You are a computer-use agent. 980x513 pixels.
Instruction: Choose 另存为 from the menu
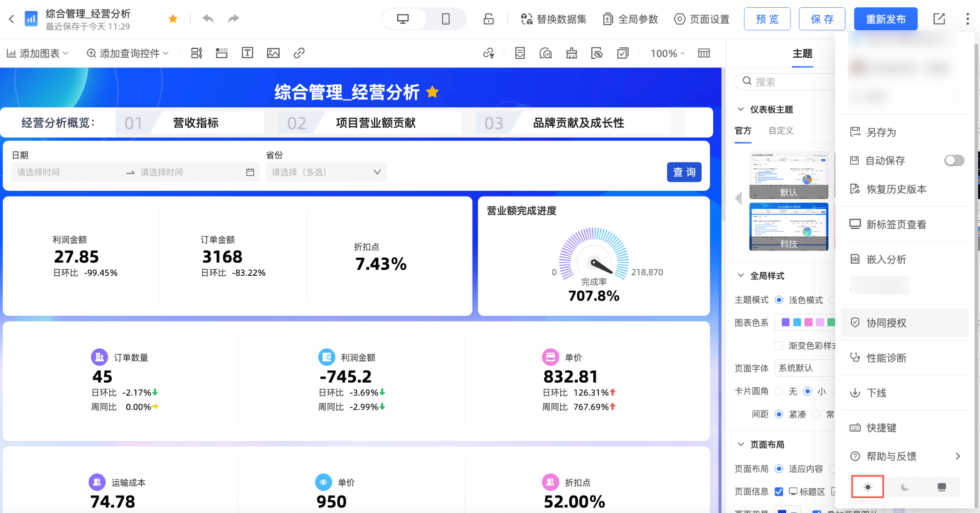(x=905, y=133)
